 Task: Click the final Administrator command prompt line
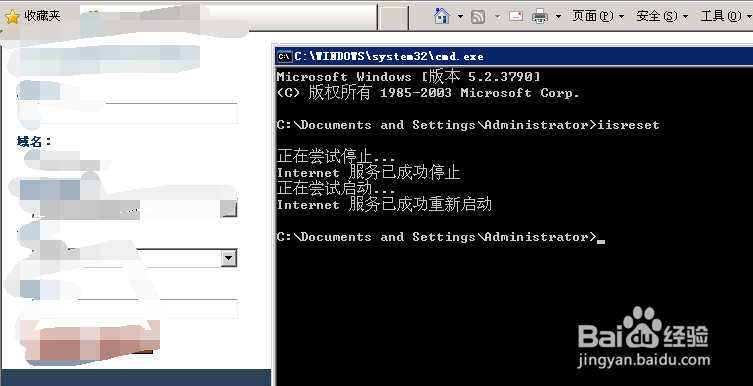click(441, 237)
